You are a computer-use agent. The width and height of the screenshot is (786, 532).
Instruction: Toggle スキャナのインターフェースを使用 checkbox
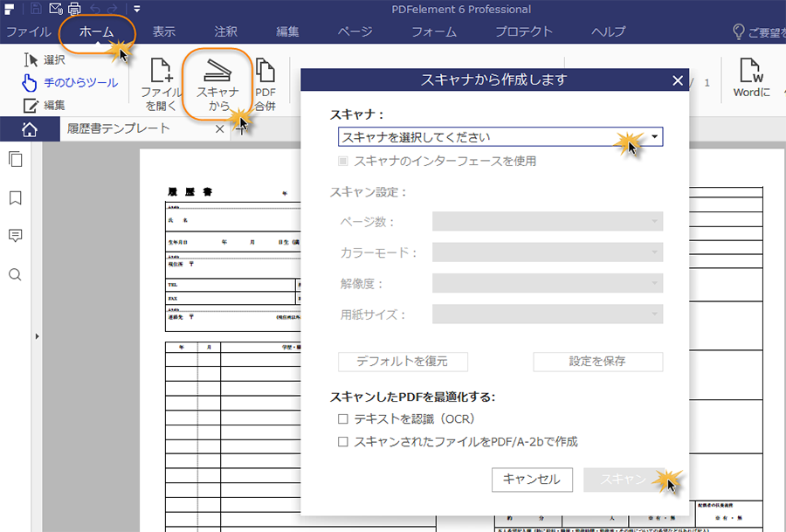pos(343,161)
